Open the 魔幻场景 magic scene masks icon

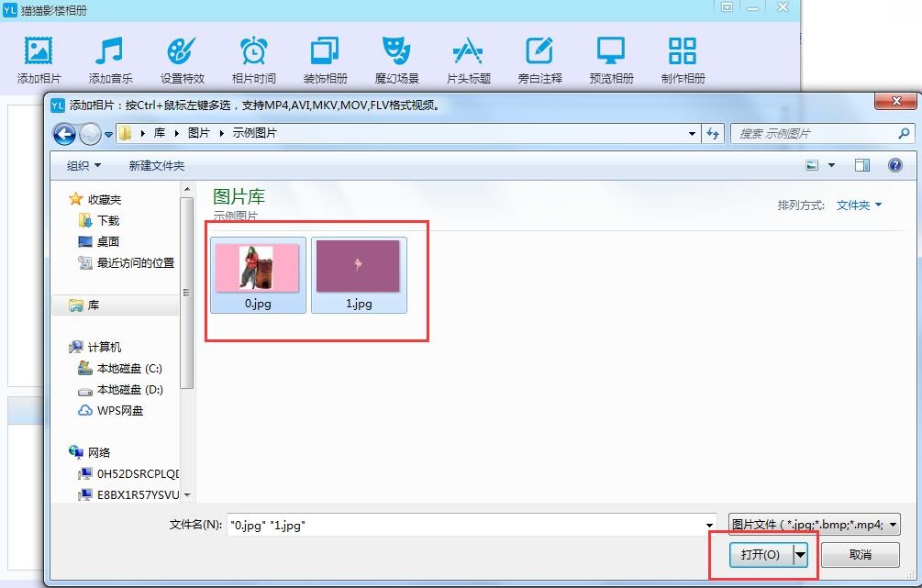click(396, 51)
